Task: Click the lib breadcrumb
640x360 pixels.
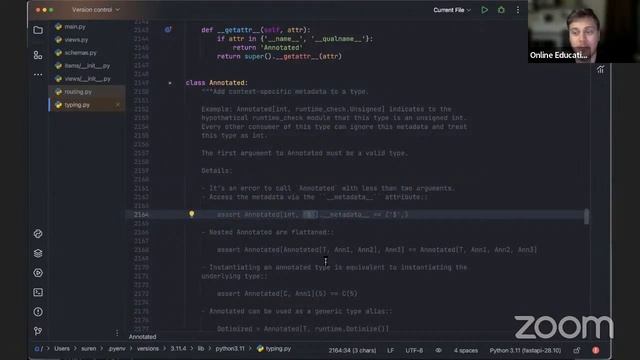Action: point(201,349)
